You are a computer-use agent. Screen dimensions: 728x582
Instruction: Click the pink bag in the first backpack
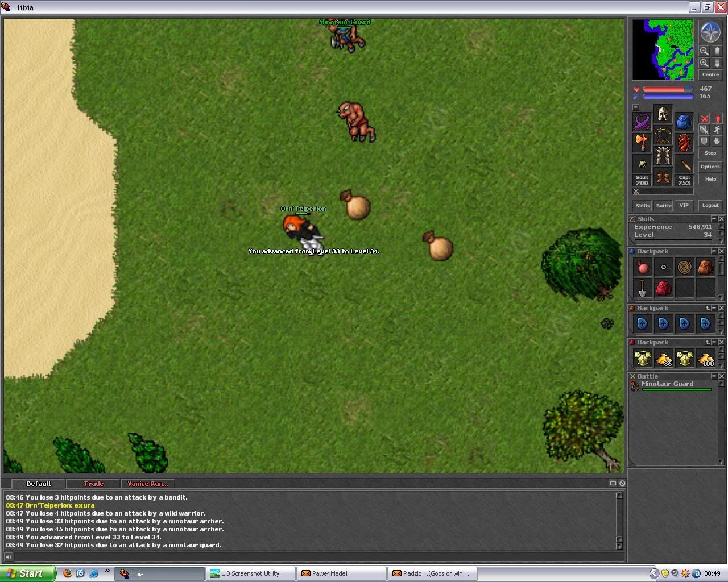(642, 267)
